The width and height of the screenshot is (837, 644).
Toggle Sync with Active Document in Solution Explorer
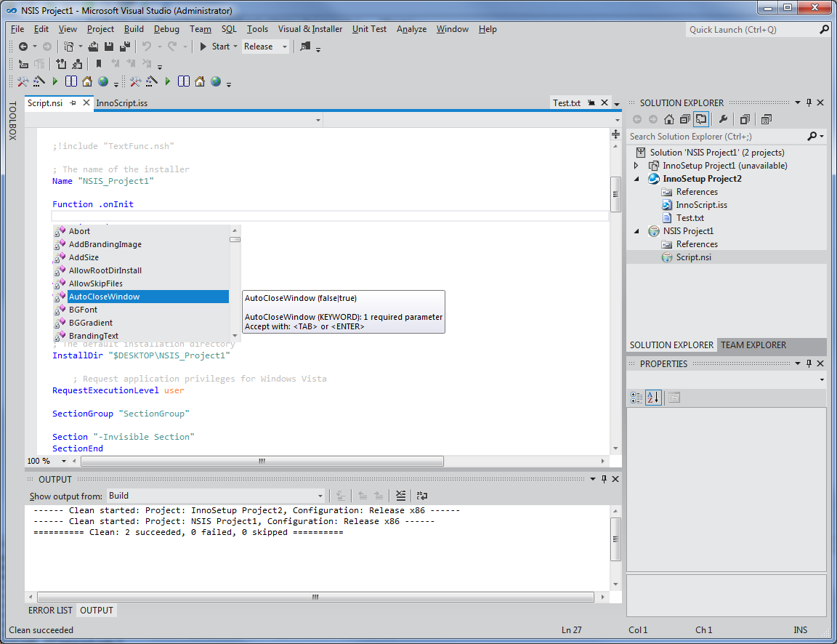click(701, 120)
